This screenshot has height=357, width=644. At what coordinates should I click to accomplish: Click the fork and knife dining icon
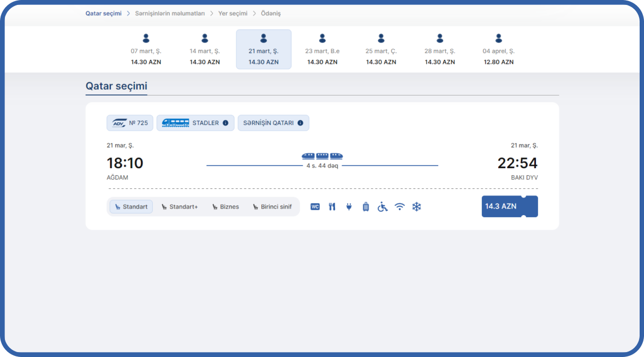(x=332, y=207)
